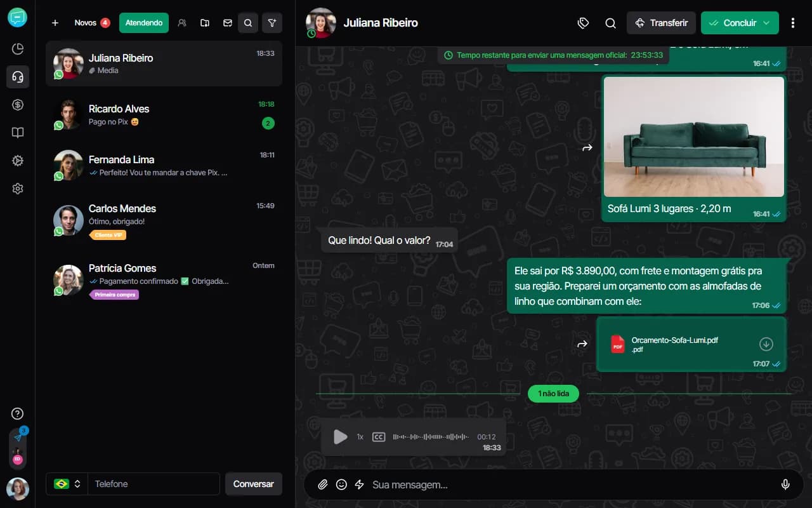Open the envelope icon above conversation list
The height and width of the screenshot is (508, 812).
click(228, 23)
